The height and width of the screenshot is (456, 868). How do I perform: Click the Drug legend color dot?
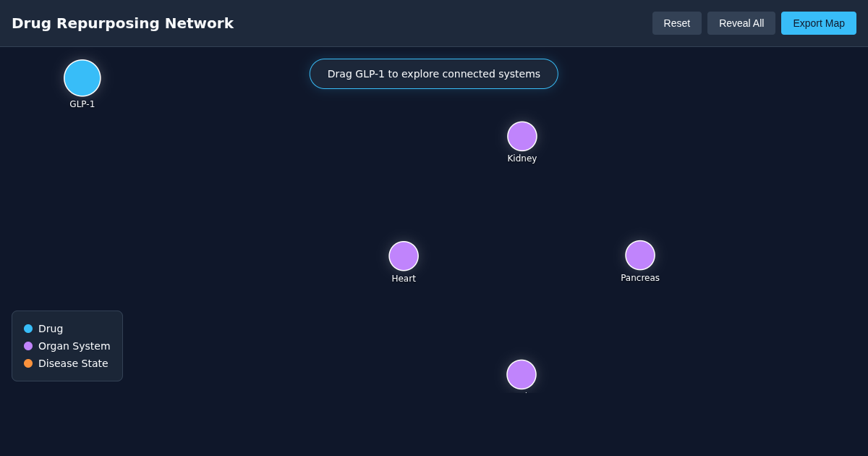(x=28, y=329)
